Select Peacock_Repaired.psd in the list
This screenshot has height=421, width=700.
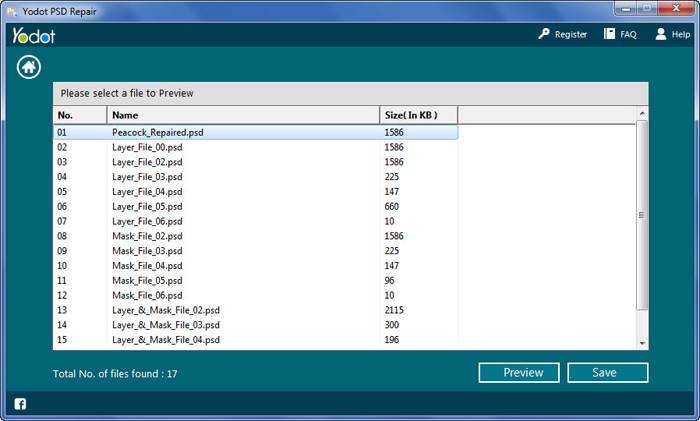tap(255, 132)
